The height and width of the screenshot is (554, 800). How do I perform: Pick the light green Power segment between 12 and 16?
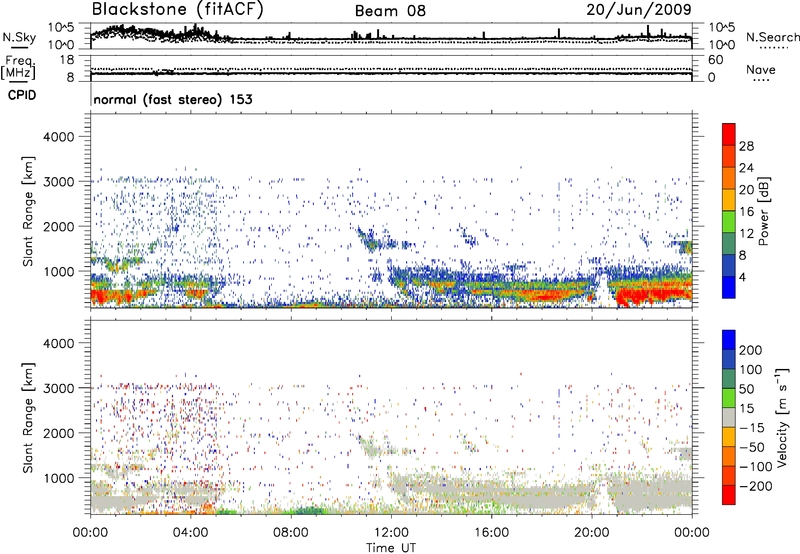[x=729, y=221]
